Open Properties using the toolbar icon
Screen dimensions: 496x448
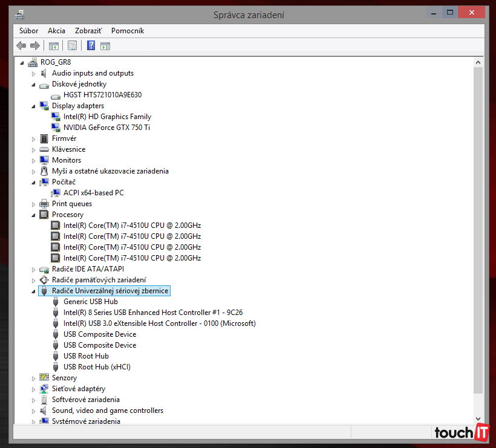coord(72,45)
